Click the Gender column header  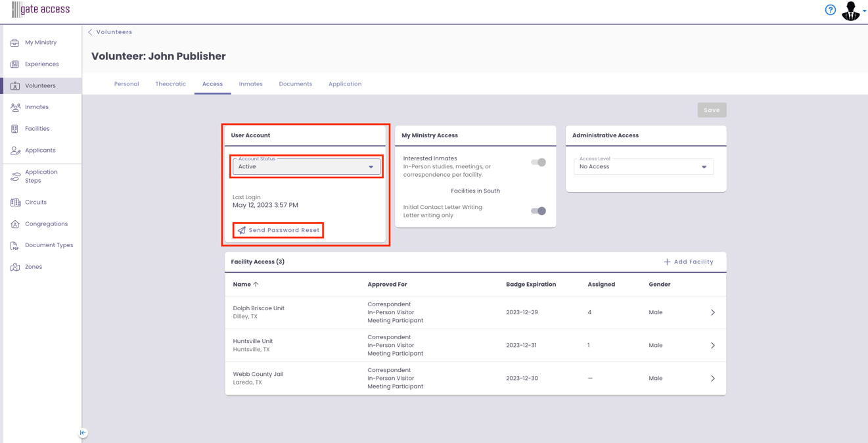(659, 285)
